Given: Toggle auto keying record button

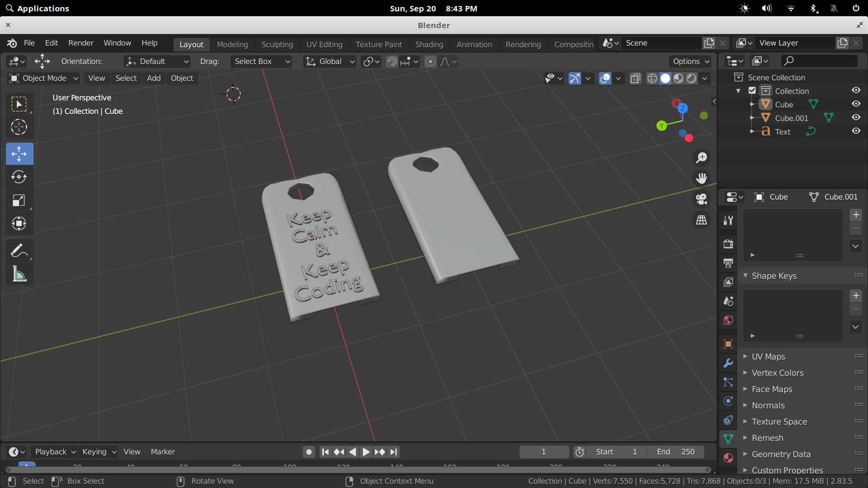Looking at the screenshot, I should click(309, 452).
